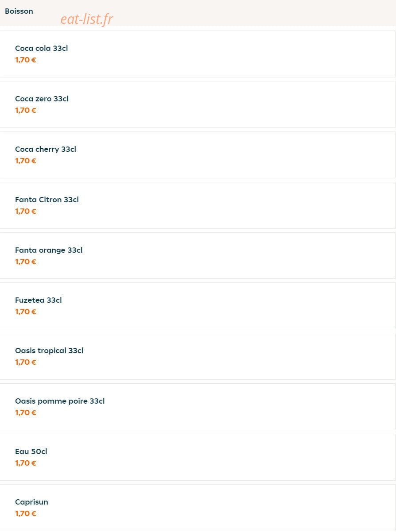Click the price below Fanta Citron 33cl
This screenshot has width=396, height=532.
point(26,211)
